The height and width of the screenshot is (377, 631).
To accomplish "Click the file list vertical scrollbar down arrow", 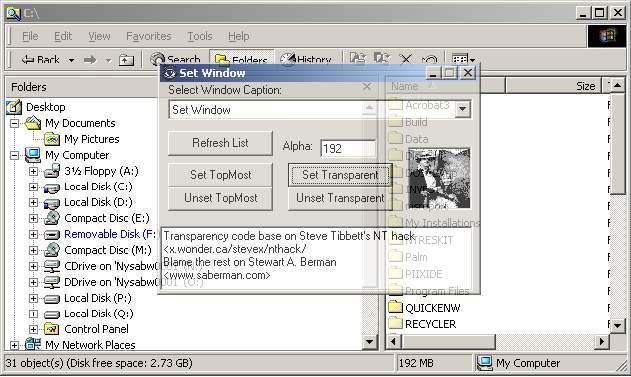I will (x=617, y=325).
